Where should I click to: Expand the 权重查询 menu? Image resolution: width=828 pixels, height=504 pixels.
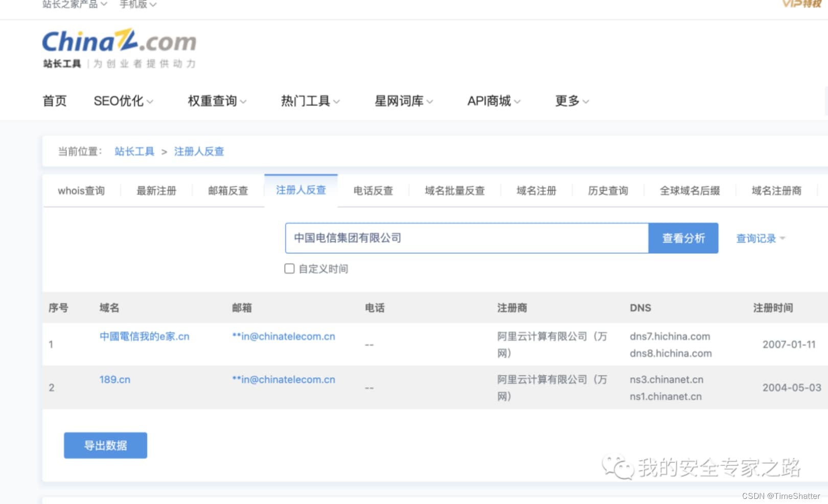pyautogui.click(x=217, y=101)
